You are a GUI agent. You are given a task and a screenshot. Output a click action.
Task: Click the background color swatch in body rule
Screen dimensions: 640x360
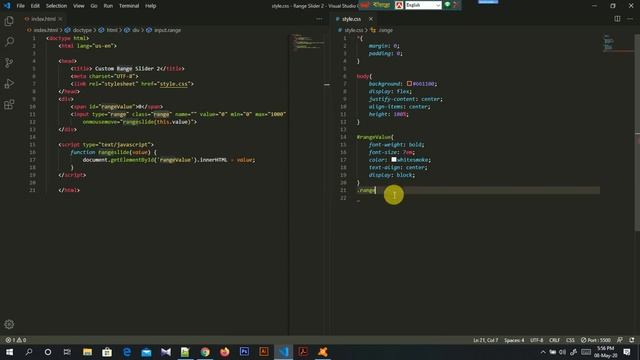(409, 84)
